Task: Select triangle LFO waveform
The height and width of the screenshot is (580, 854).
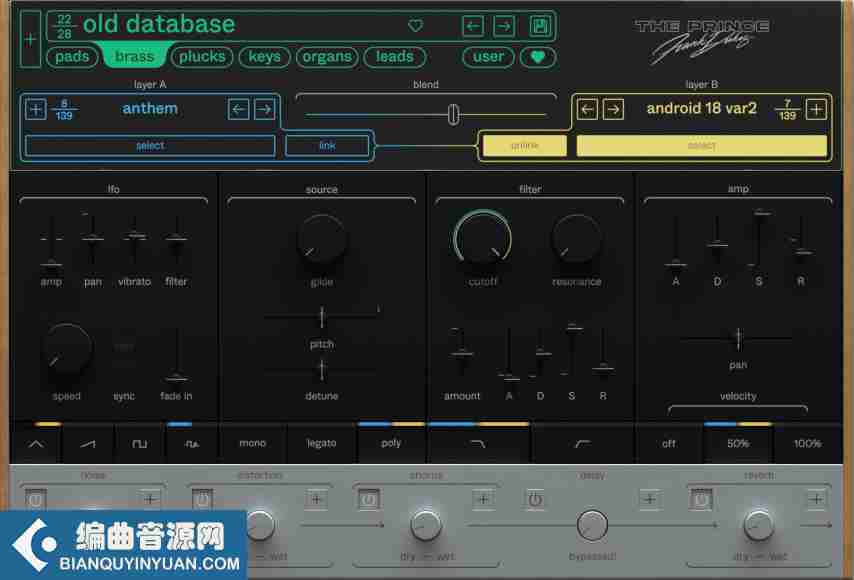Action: click(x=36, y=444)
